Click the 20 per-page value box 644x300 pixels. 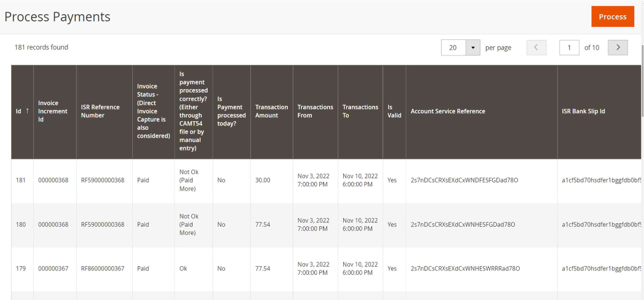pos(453,48)
